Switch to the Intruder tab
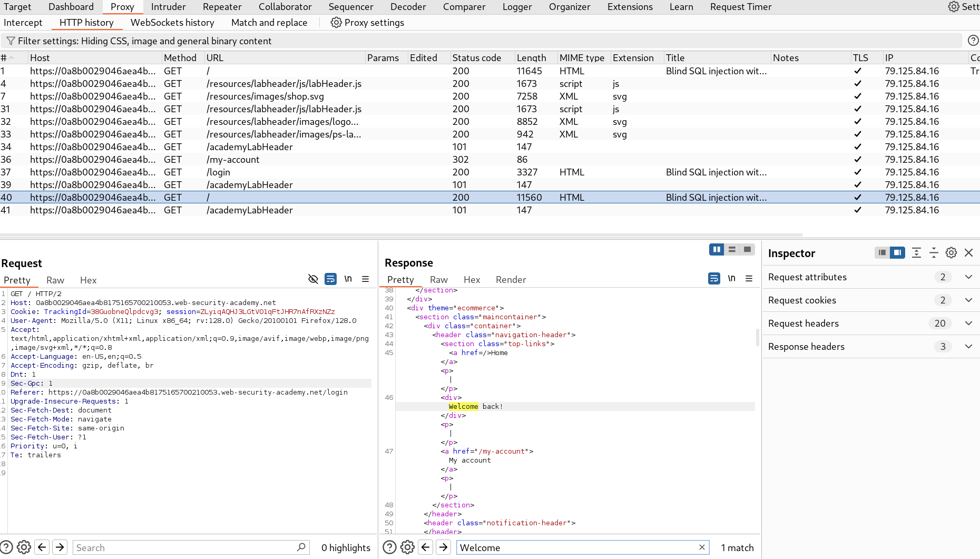This screenshot has width=980, height=559. click(x=169, y=7)
